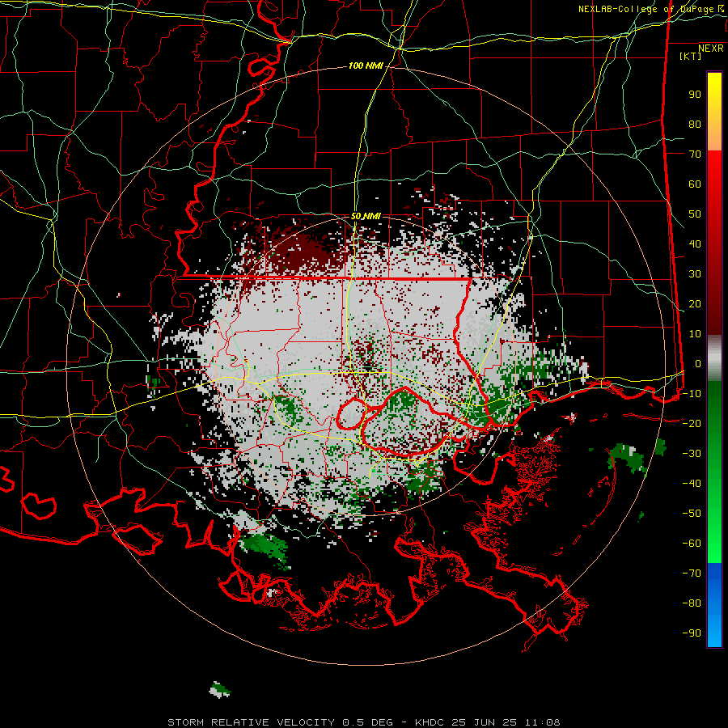Viewport: 728px width, 728px height.
Task: Click the 0 value on the velocity scale
Action: (698, 364)
